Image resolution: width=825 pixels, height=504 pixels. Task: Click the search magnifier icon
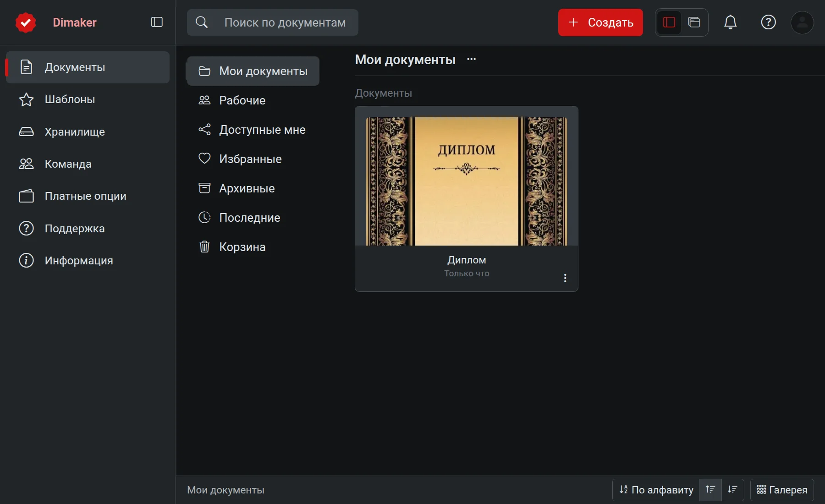click(x=202, y=22)
